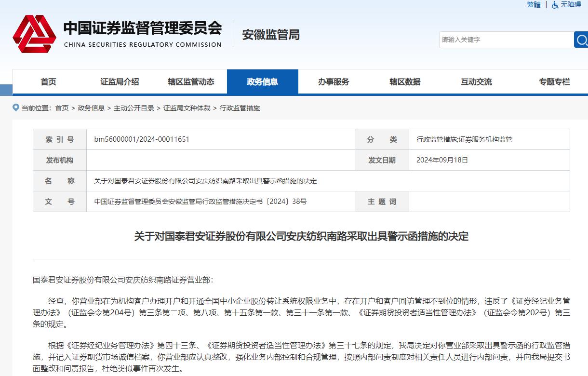Click the category value 行政监管措施;证券服务机构监管
Image resolution: width=588 pixels, height=376 pixels.
[x=465, y=139]
